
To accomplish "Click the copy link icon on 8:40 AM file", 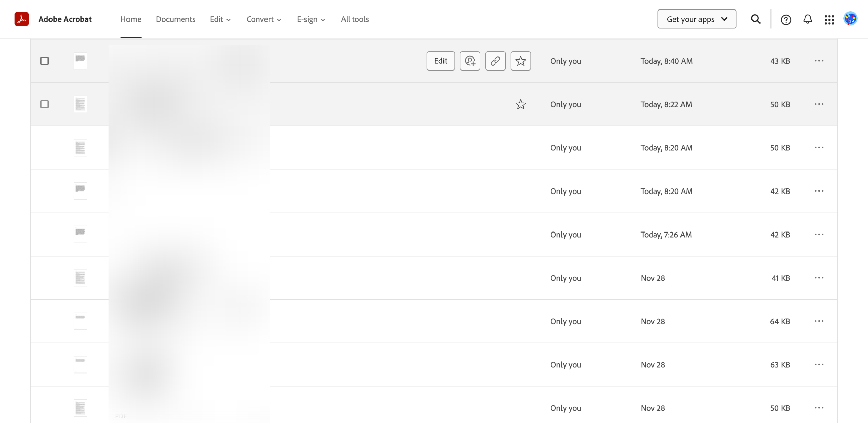I will [495, 61].
